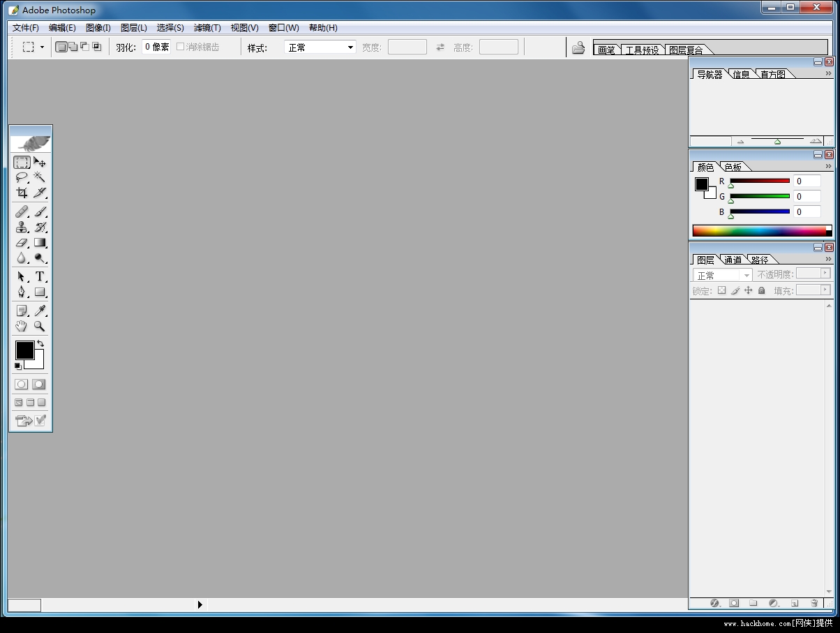Viewport: 840px width, 633px height.
Task: Select the Magic Wand tool
Action: pos(40,177)
